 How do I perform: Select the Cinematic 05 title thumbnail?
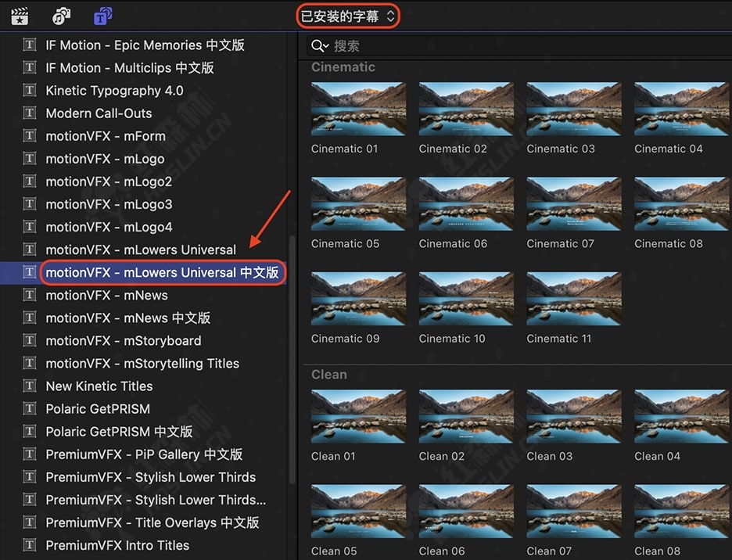point(358,203)
